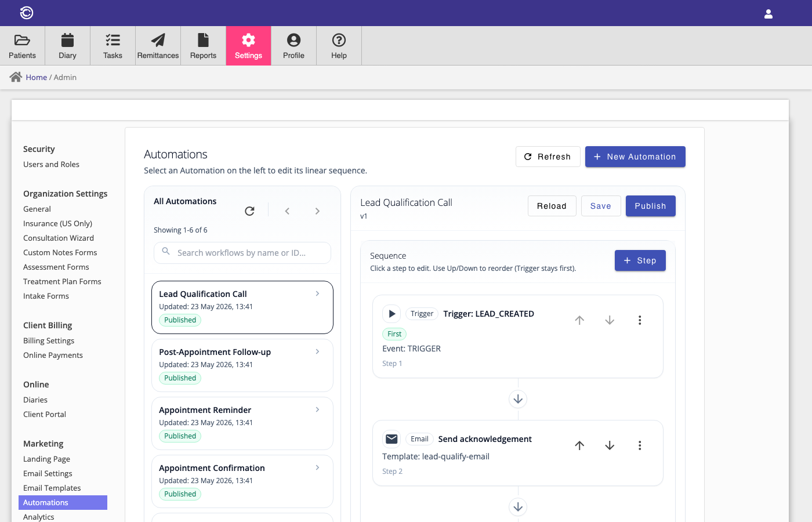
Task: Open Trigger step more options menu
Action: point(640,320)
